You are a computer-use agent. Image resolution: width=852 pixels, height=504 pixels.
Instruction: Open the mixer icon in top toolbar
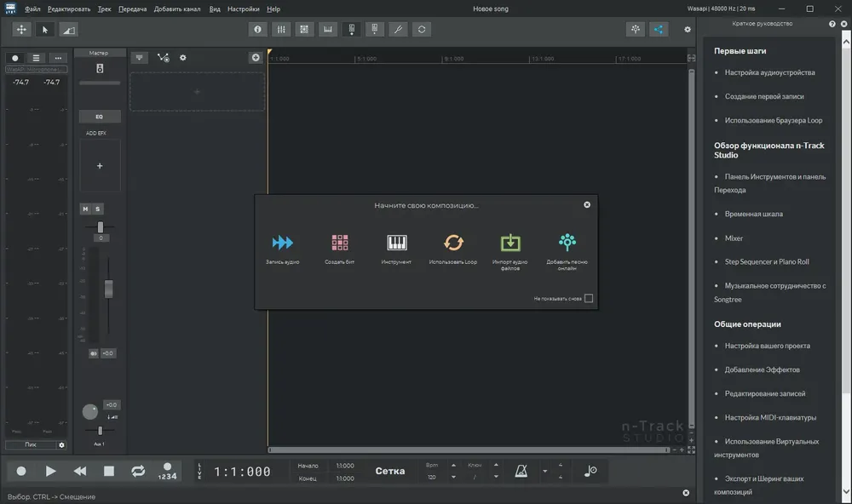281,29
